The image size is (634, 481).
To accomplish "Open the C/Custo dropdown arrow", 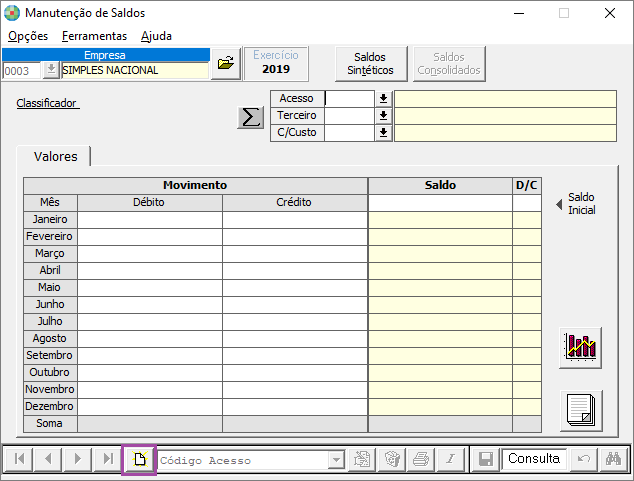I will pyautogui.click(x=382, y=132).
